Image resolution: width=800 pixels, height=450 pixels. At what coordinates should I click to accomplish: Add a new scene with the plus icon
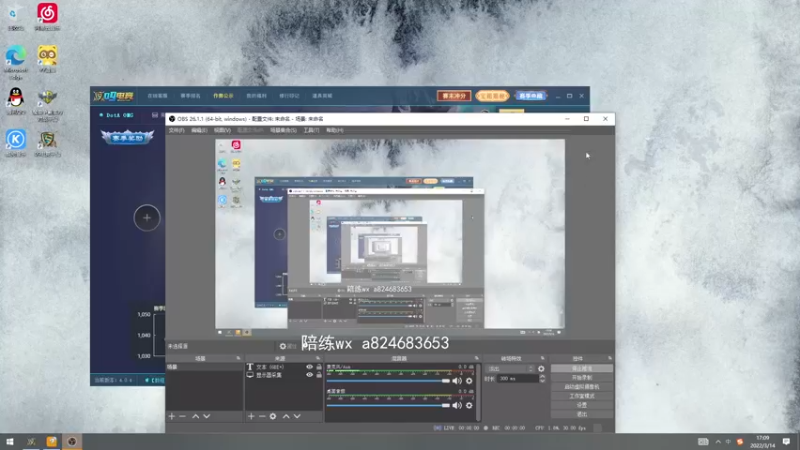pyautogui.click(x=171, y=416)
